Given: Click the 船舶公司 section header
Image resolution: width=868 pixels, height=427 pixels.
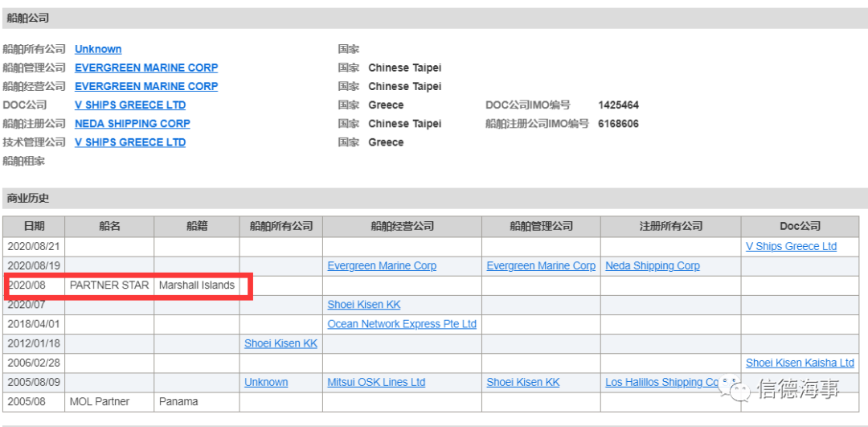Looking at the screenshot, I should (x=434, y=18).
